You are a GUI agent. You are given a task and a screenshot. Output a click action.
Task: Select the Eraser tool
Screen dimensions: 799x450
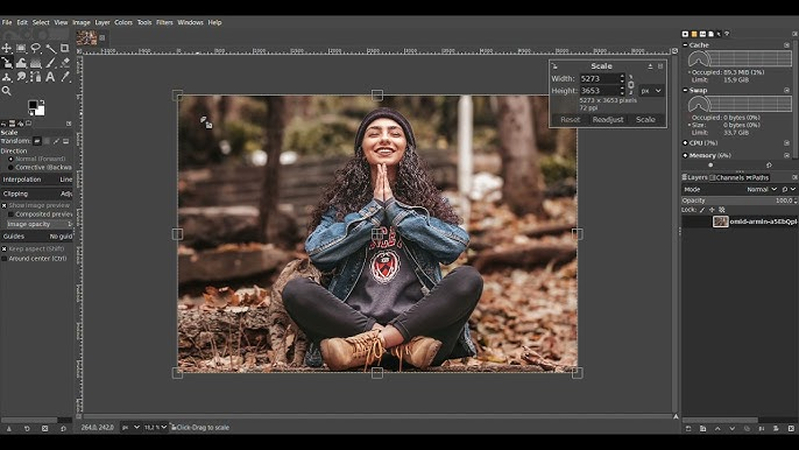pyautogui.click(x=65, y=63)
